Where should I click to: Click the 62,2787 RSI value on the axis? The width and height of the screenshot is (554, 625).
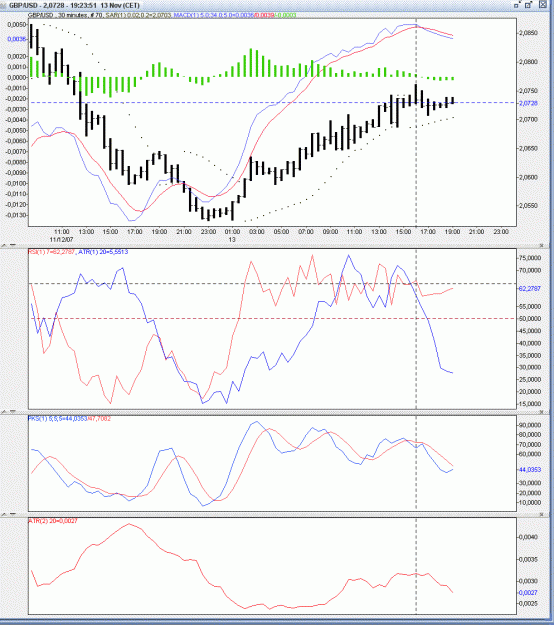pyautogui.click(x=530, y=288)
